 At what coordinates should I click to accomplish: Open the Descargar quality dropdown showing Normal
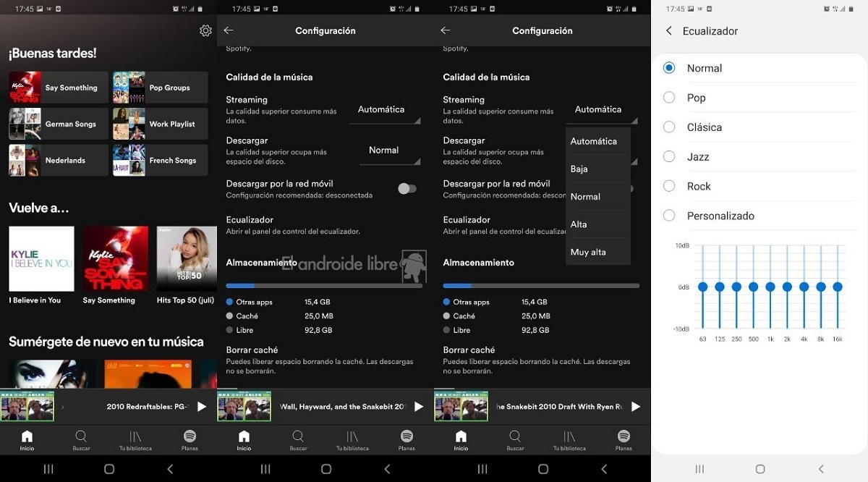(x=390, y=151)
